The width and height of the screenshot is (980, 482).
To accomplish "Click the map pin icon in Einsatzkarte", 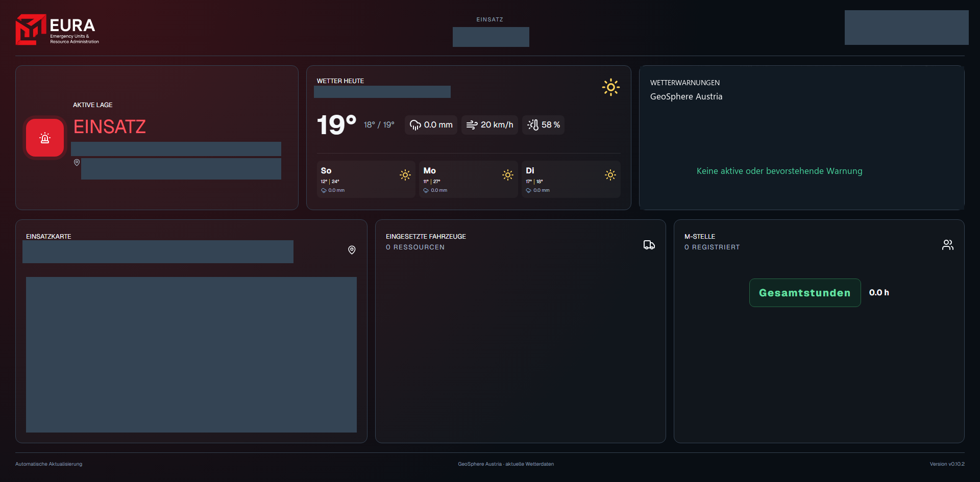I will (352, 250).
